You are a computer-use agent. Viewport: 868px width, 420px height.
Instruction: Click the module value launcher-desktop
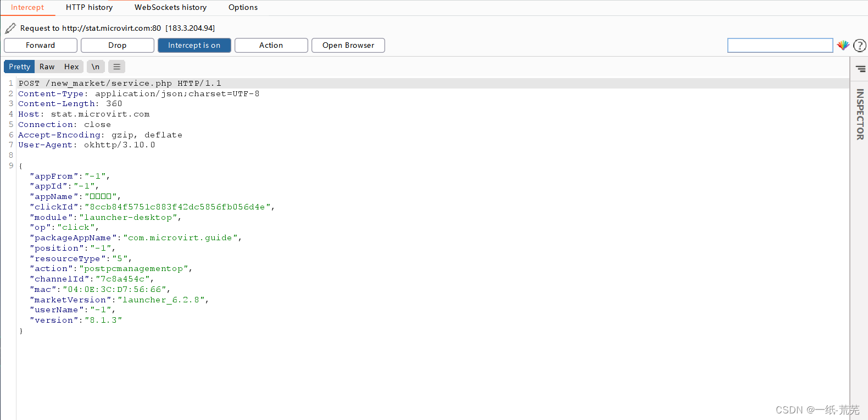point(128,218)
